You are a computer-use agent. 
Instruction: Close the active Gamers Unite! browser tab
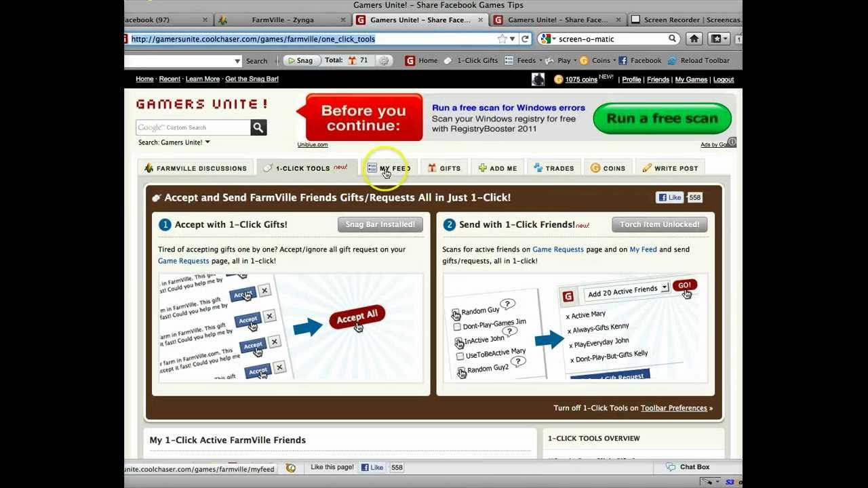[x=481, y=20]
